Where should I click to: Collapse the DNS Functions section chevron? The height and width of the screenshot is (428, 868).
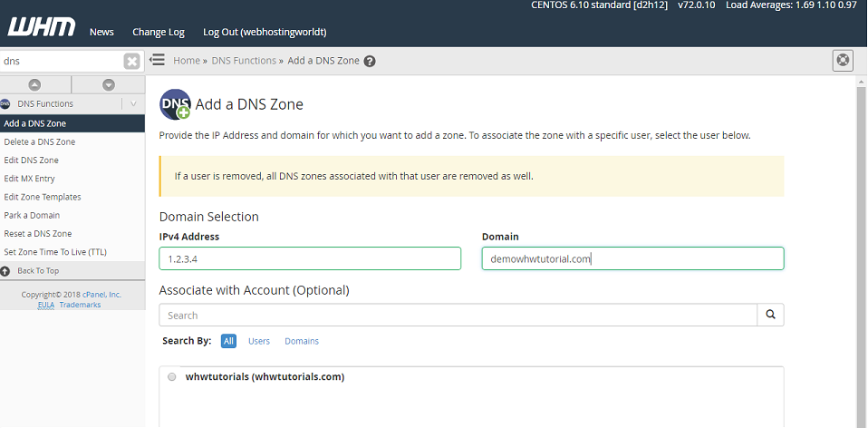pos(133,104)
